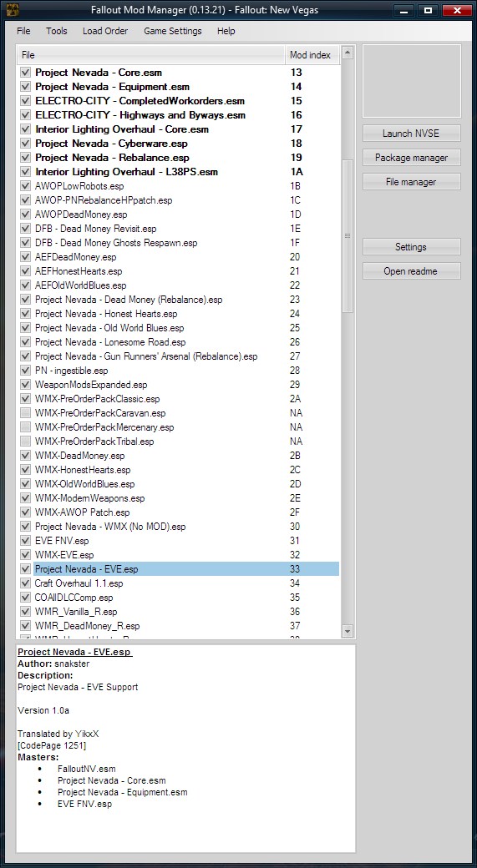The width and height of the screenshot is (477, 868).
Task: Uncheck EVE FNV.esp checkbox
Action: [x=25, y=541]
